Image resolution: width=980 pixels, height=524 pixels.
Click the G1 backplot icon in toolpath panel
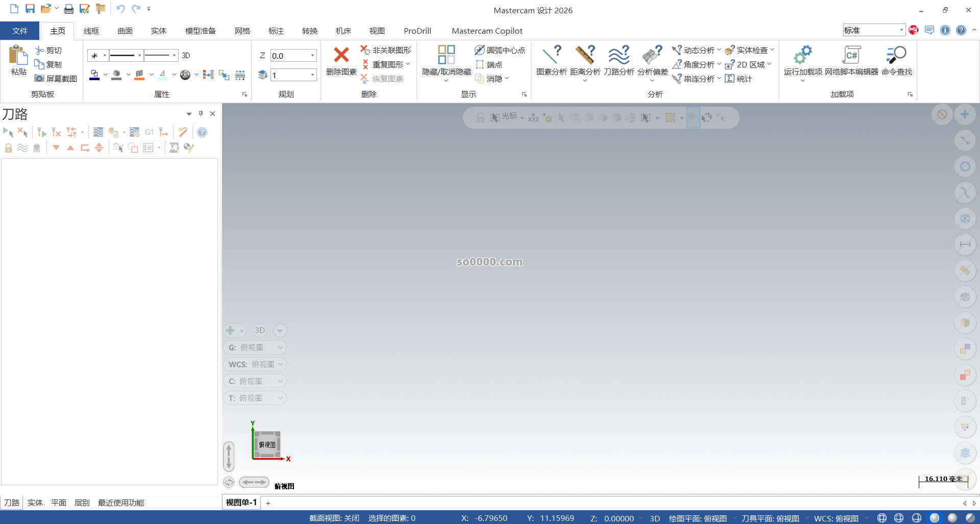149,132
